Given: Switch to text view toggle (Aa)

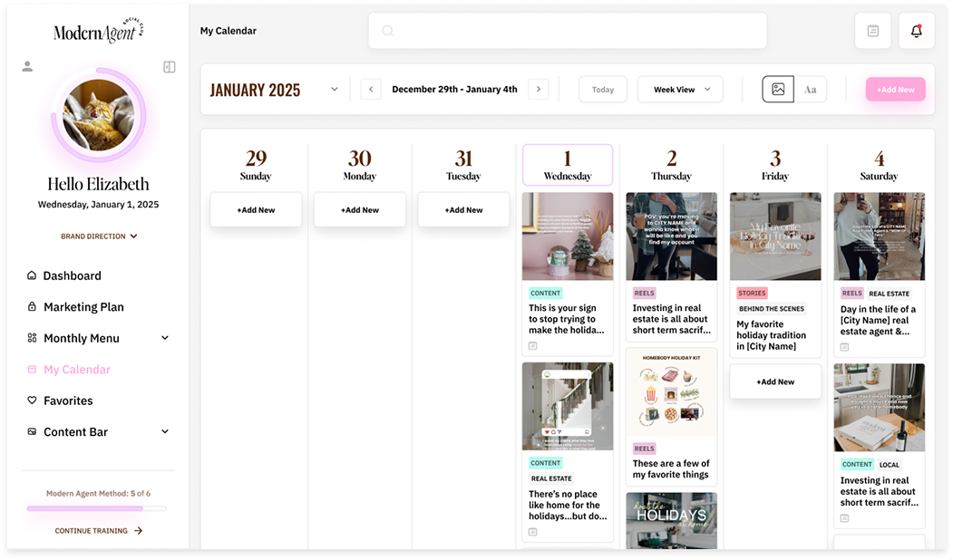Looking at the screenshot, I should (811, 89).
